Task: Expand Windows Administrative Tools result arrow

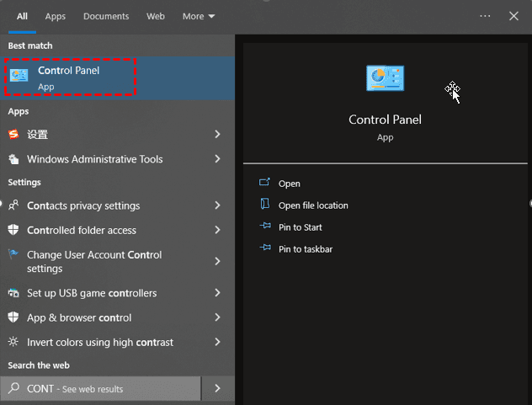Action: pyautogui.click(x=217, y=159)
